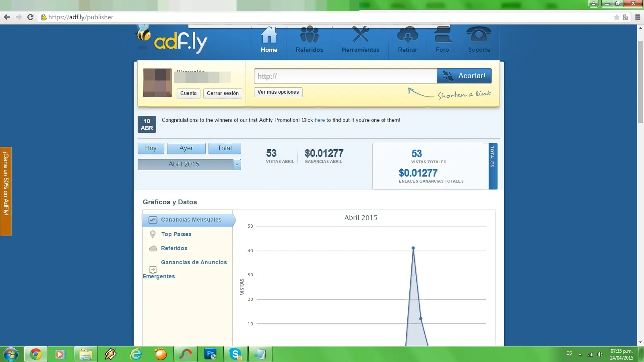The width and height of the screenshot is (644, 362).
Task: Go forward with the browser forward arrow
Action: (19, 17)
